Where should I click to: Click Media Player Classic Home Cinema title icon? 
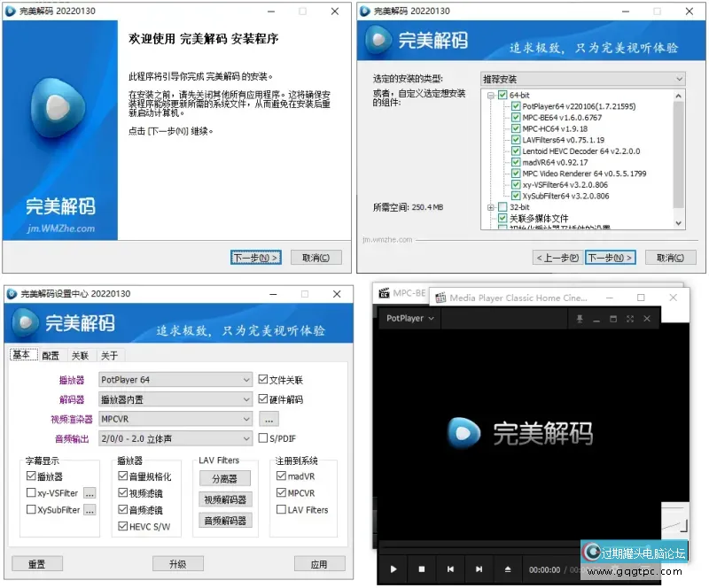click(440, 298)
